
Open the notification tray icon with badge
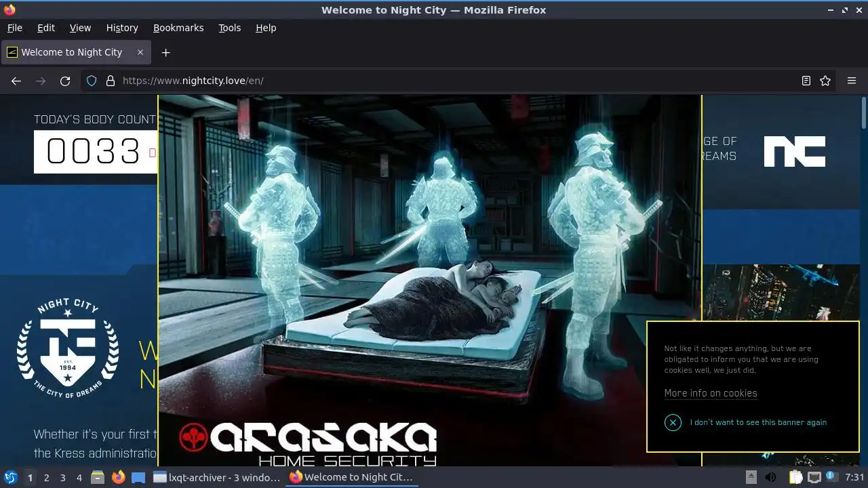(x=831, y=477)
